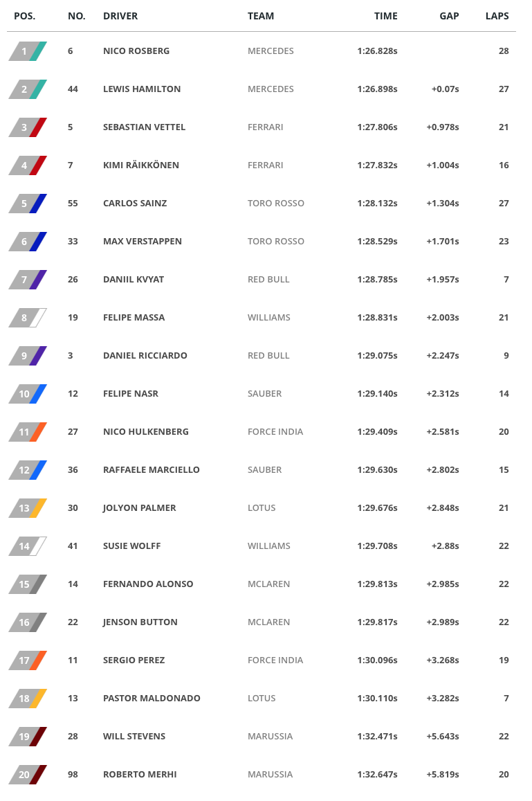Click Susie Wolff's name
532x801 pixels.
click(131, 546)
